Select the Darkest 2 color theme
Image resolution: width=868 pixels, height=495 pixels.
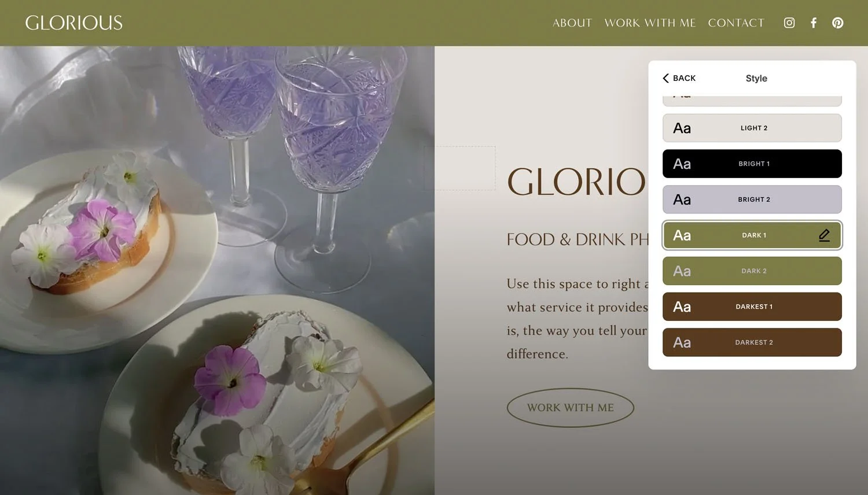tap(752, 342)
